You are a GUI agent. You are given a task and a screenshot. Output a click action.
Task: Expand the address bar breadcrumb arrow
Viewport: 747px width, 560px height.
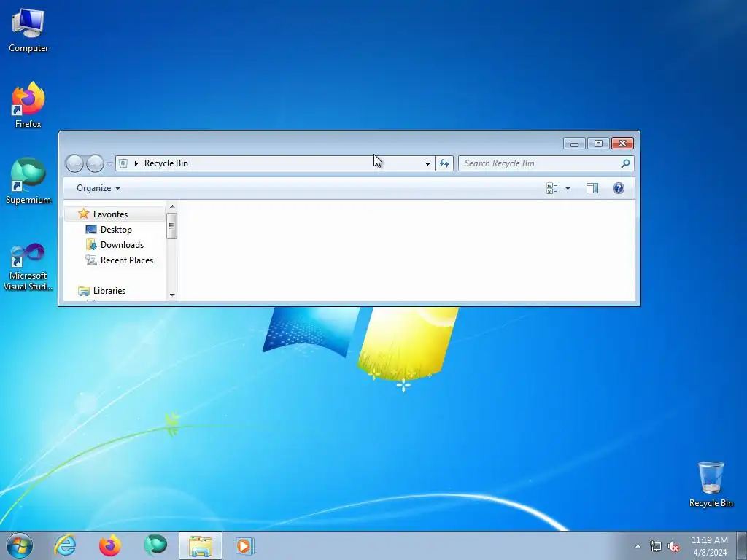(x=136, y=163)
